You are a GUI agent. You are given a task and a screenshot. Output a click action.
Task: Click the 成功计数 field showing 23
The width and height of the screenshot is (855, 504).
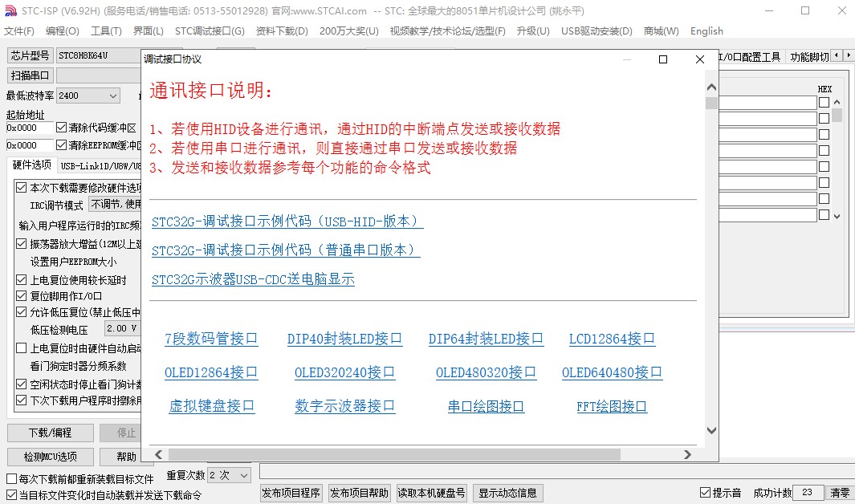tap(808, 493)
